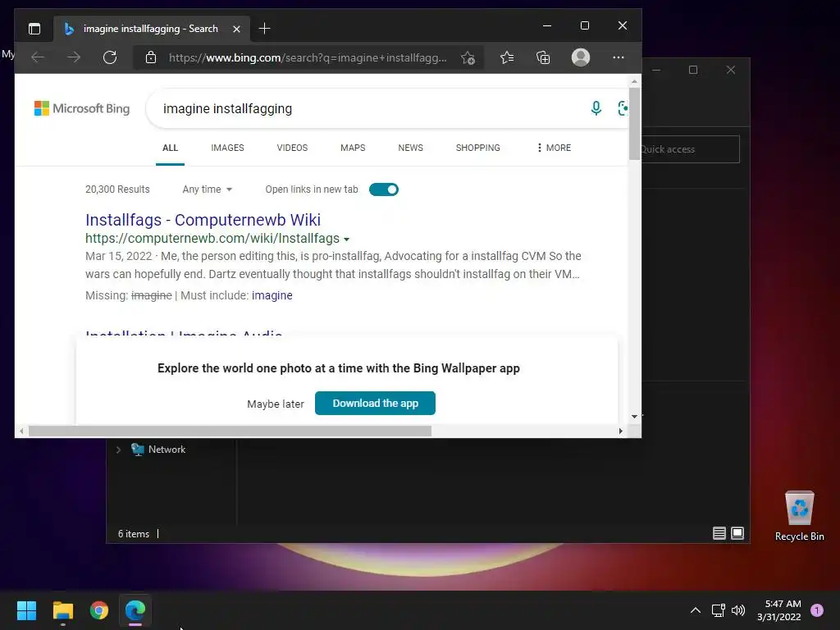Open a new tab with the plus button
This screenshot has height=630, width=840.
pos(264,29)
